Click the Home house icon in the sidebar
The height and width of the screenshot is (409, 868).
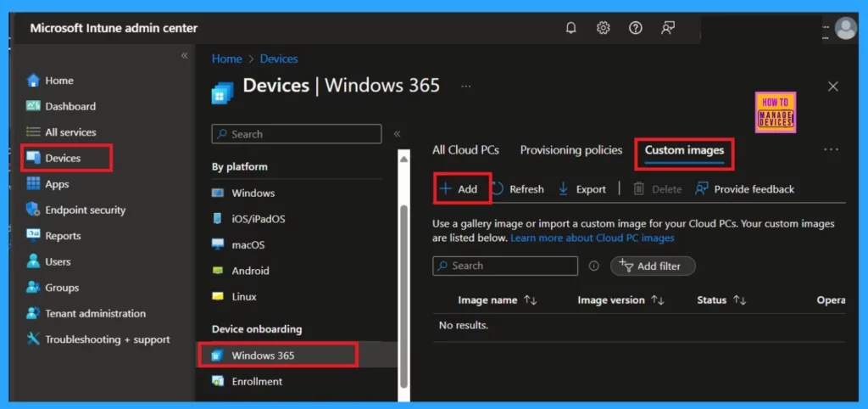(34, 81)
